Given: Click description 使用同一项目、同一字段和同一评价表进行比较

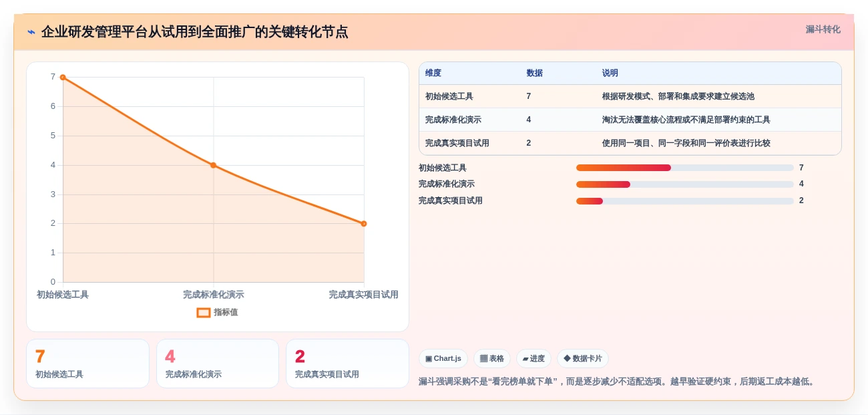Looking at the screenshot, I should (686, 144).
